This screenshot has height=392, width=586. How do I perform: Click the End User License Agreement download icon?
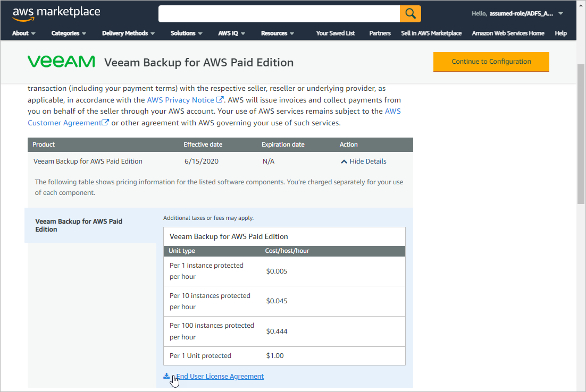point(166,376)
